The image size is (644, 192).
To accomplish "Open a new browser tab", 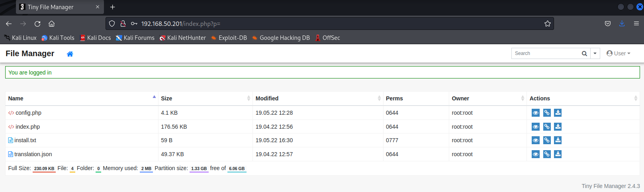I will point(112,7).
